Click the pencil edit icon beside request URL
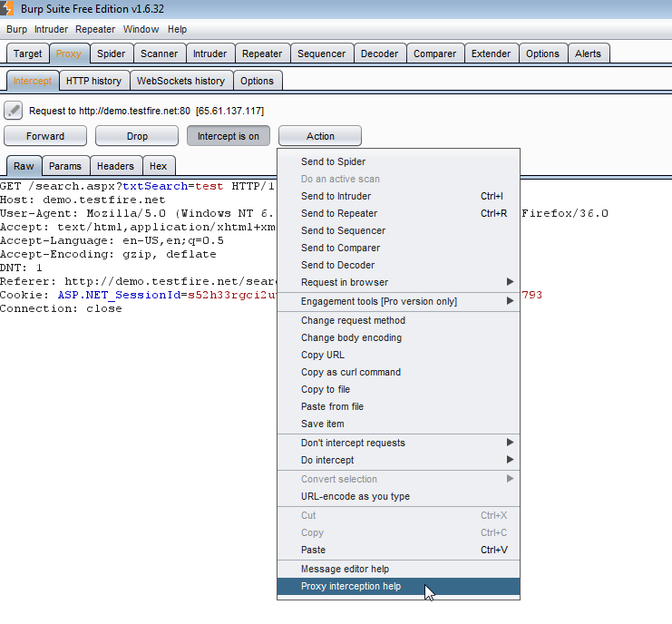This screenshot has height=624, width=672. click(14, 111)
